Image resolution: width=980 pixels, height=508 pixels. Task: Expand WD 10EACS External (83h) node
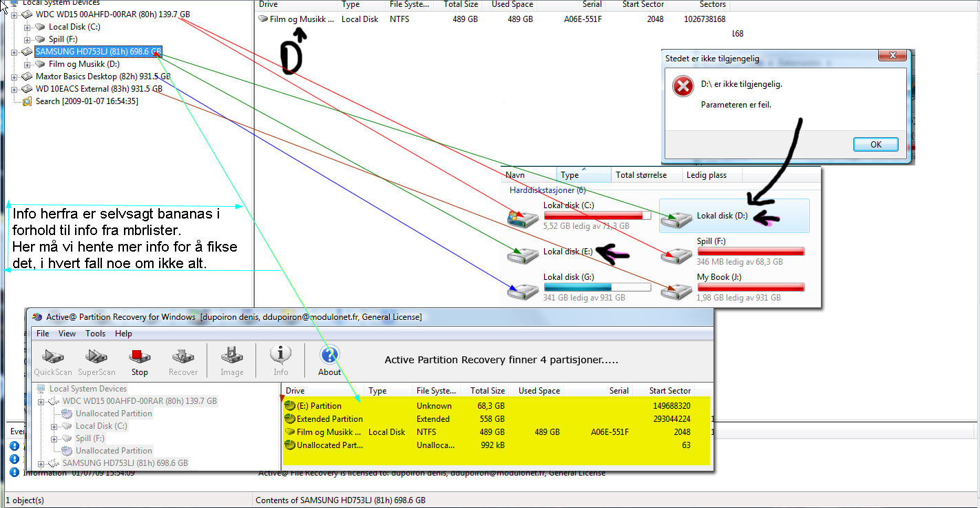tap(15, 89)
